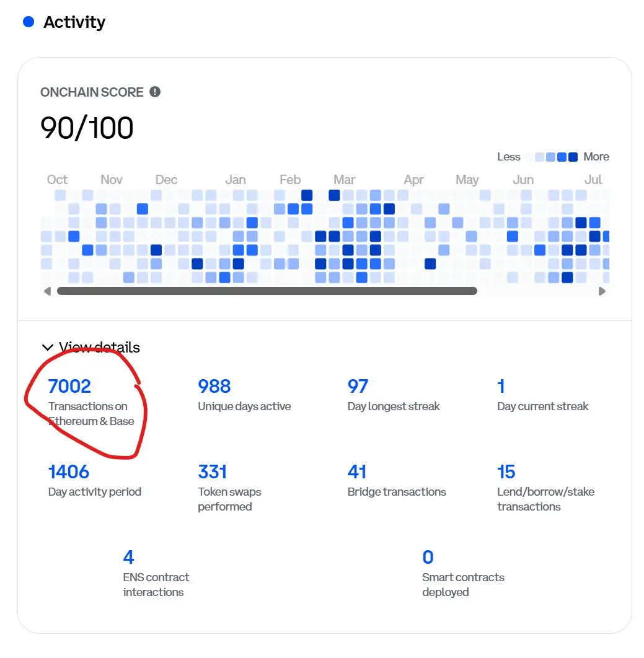Select the Oct month label on heatmap
This screenshot has height=658, width=644.
click(57, 180)
